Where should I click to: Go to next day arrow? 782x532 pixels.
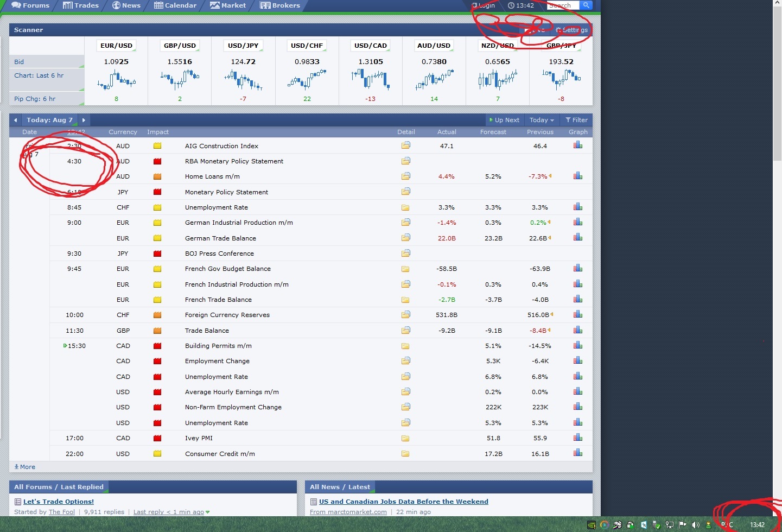pos(84,120)
